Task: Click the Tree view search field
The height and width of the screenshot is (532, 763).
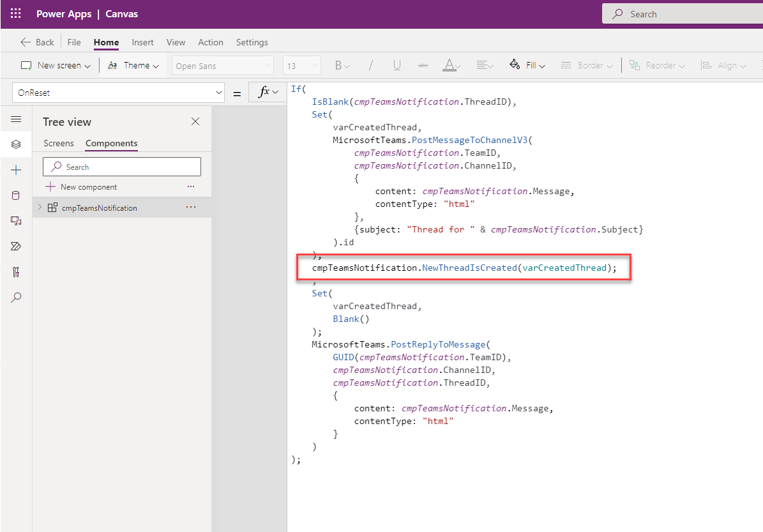Action: (121, 167)
